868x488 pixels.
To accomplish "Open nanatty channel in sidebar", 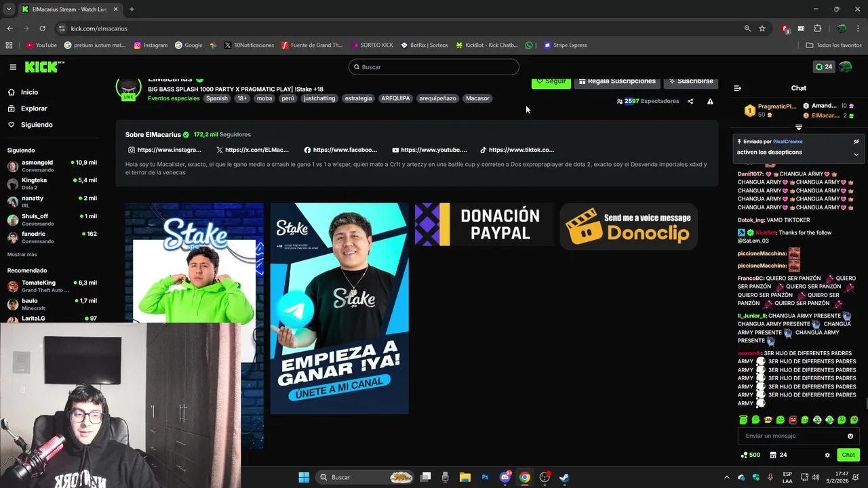I will [x=53, y=201].
